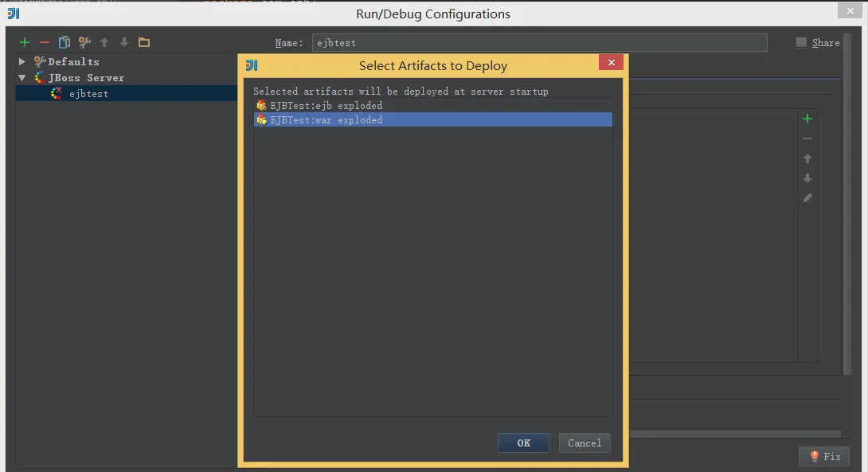The height and width of the screenshot is (472, 868).
Task: Click the Fix button
Action: pyautogui.click(x=825, y=457)
